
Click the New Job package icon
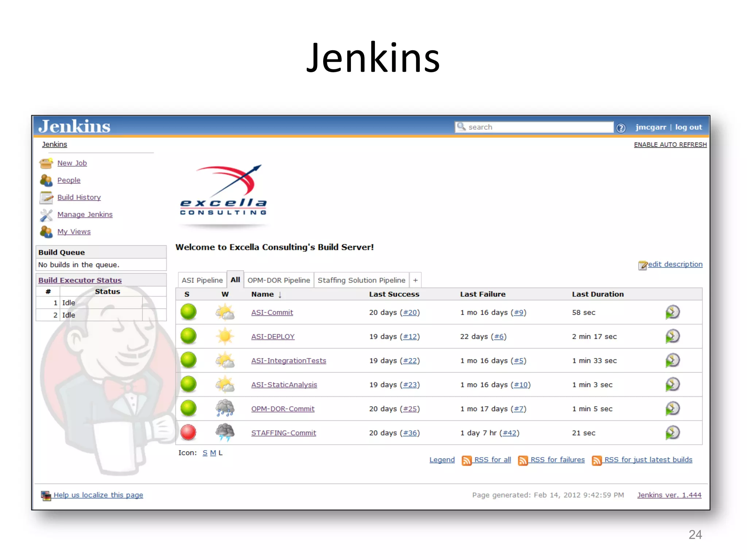click(46, 163)
